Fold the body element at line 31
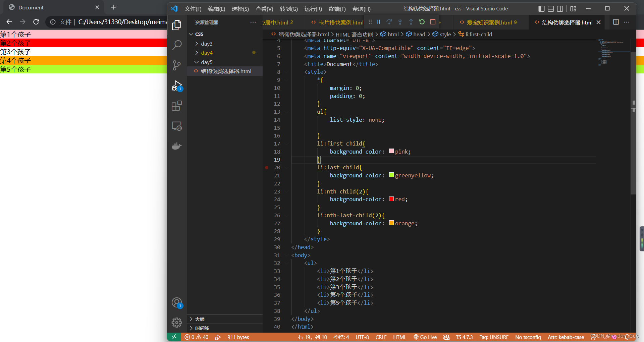Viewport: 644px width, 342px height. pos(287,255)
